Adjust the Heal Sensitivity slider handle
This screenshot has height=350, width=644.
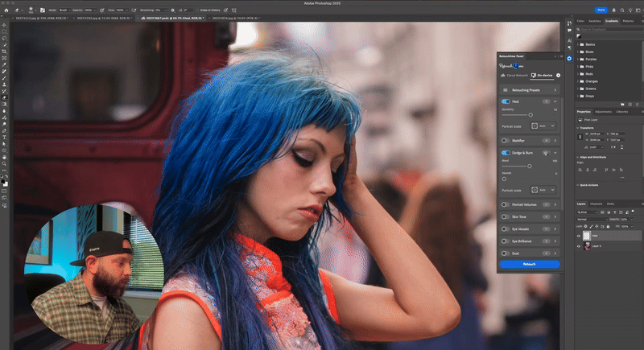pos(530,115)
